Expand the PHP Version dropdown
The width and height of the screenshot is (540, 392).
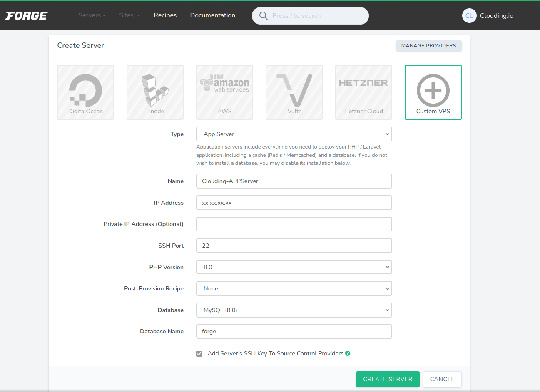(x=294, y=267)
